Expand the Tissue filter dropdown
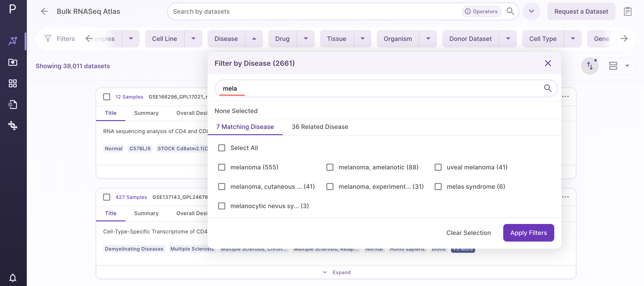 (362, 39)
